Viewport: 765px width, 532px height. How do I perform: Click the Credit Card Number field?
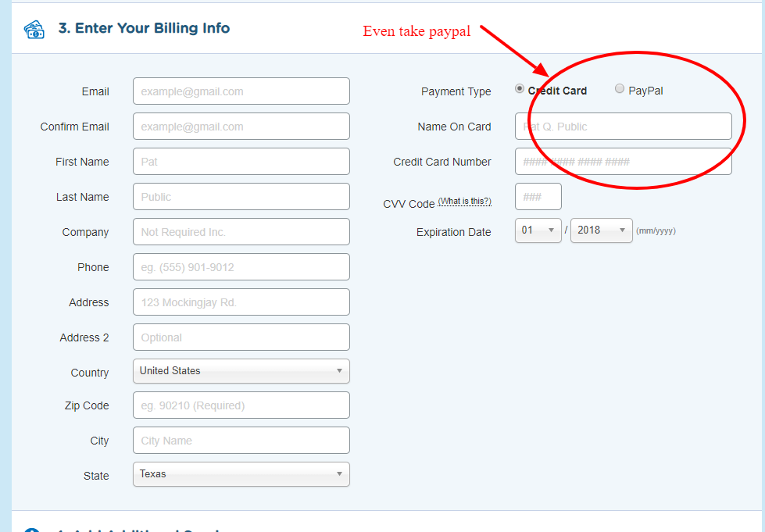point(624,162)
